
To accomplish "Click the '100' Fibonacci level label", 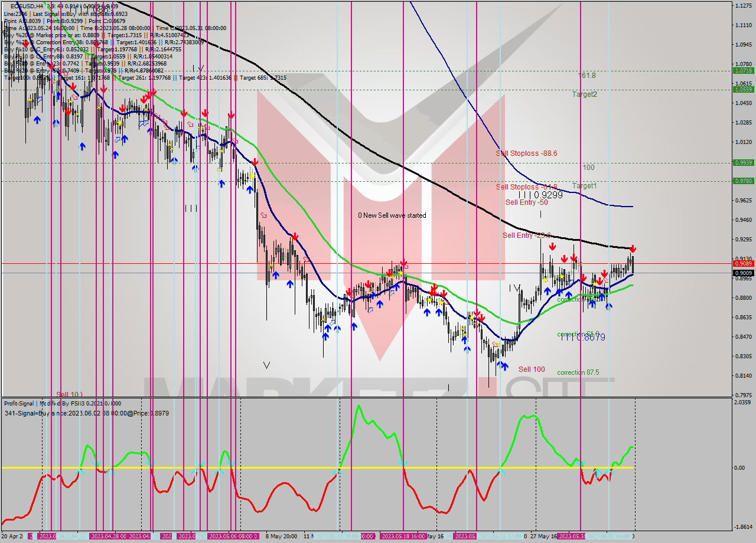I will tap(588, 168).
